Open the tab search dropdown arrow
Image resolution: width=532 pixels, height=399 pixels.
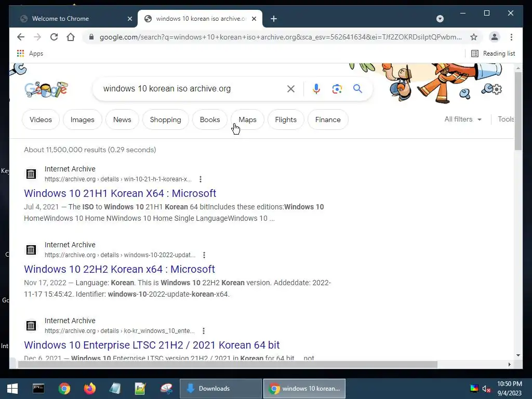coord(440,19)
